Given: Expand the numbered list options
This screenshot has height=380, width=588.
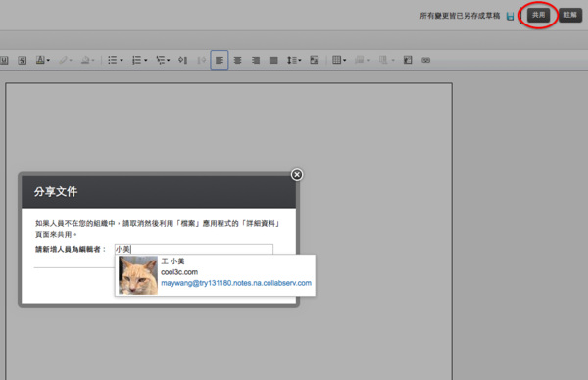Looking at the screenshot, I should [139, 60].
